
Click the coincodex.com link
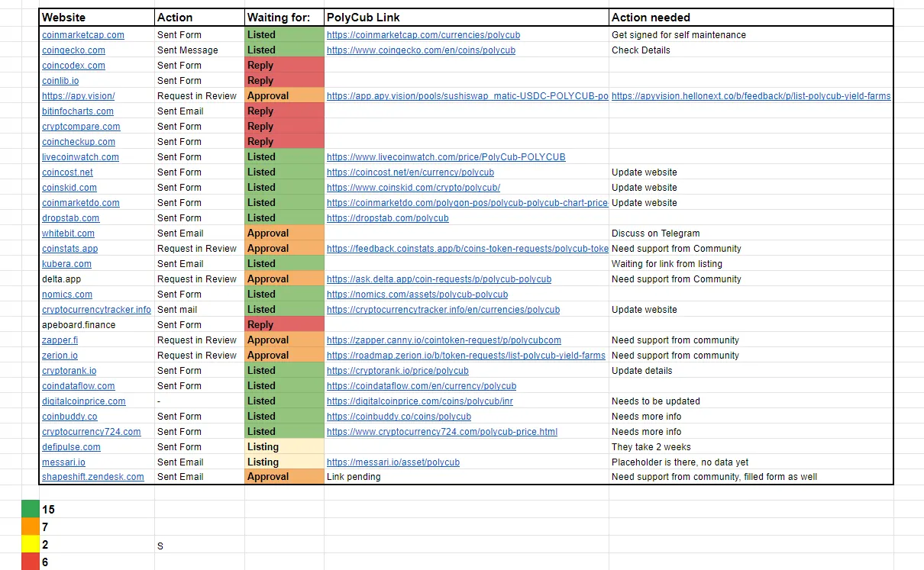73,66
